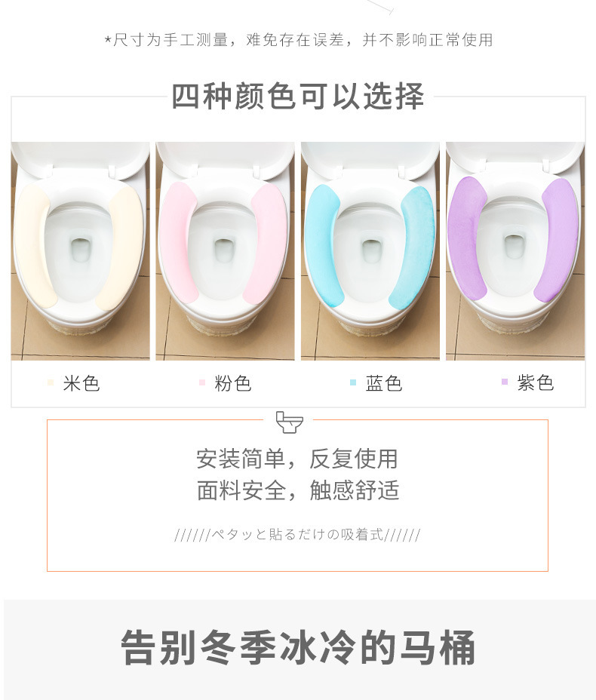Click the 米色 label text

[x=81, y=383]
